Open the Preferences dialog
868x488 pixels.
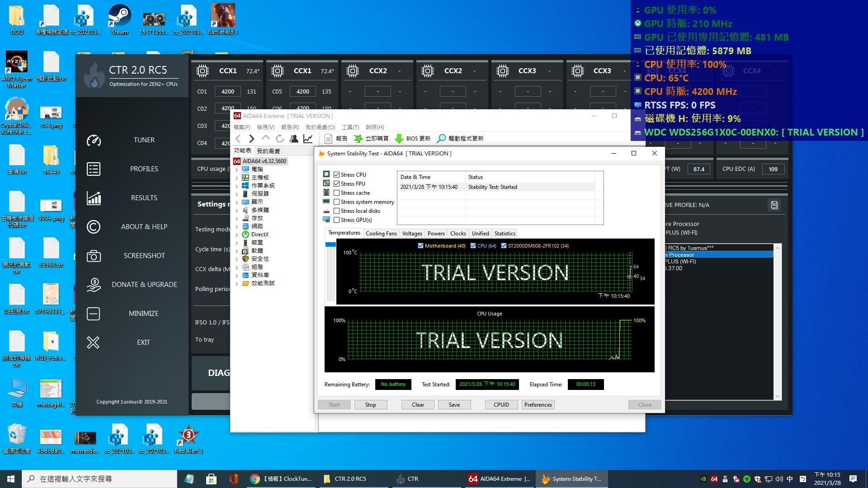point(538,404)
